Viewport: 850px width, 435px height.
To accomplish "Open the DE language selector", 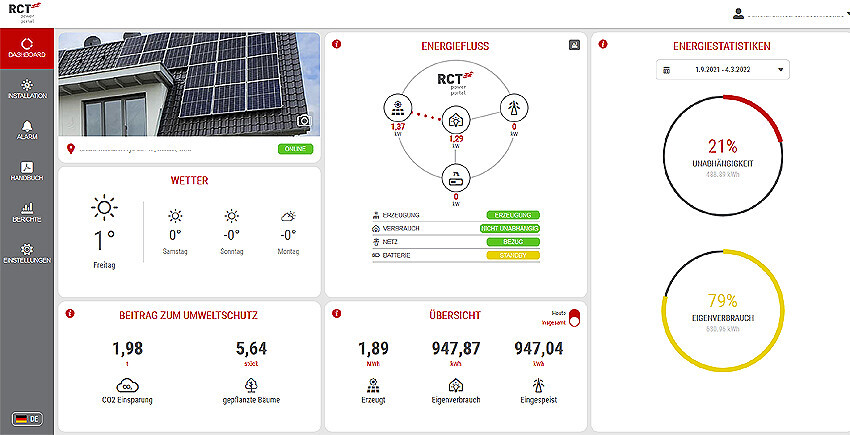I will (27, 419).
